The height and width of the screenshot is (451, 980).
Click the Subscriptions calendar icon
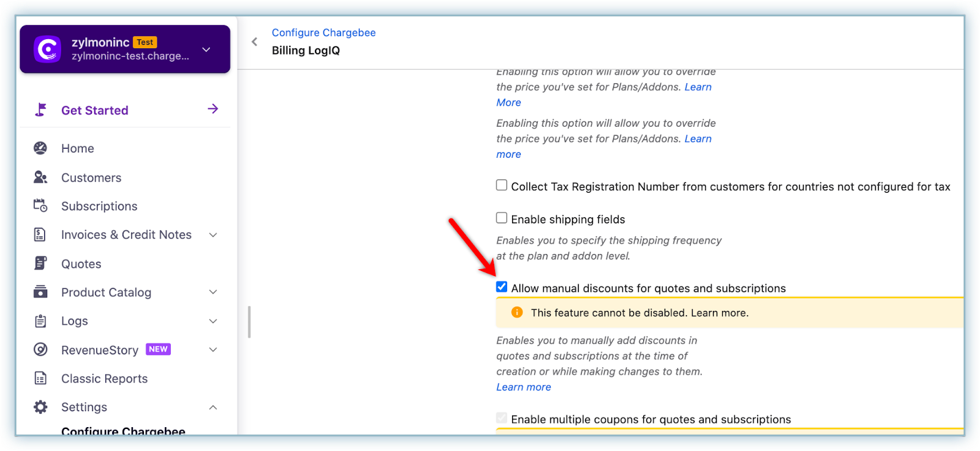(x=40, y=206)
